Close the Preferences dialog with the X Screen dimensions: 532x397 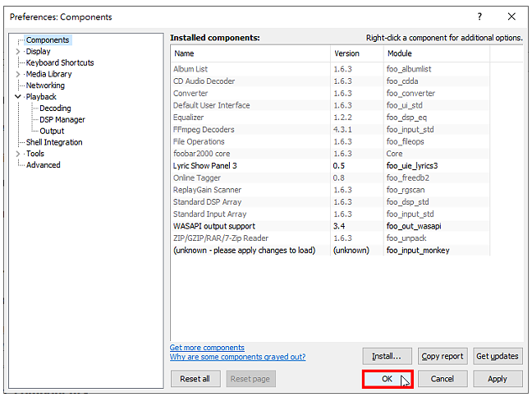click(x=511, y=16)
